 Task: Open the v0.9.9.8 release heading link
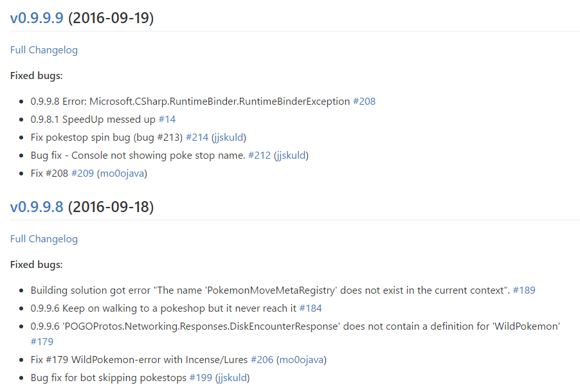pyautogui.click(x=37, y=207)
